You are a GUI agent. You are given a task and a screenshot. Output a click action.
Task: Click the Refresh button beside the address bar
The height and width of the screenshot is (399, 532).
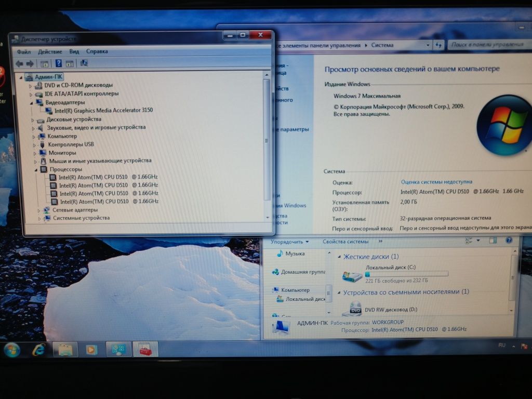coord(438,45)
